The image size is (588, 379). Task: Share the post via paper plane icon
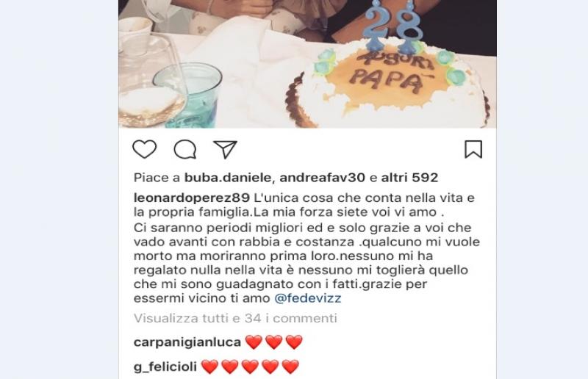[x=225, y=149]
